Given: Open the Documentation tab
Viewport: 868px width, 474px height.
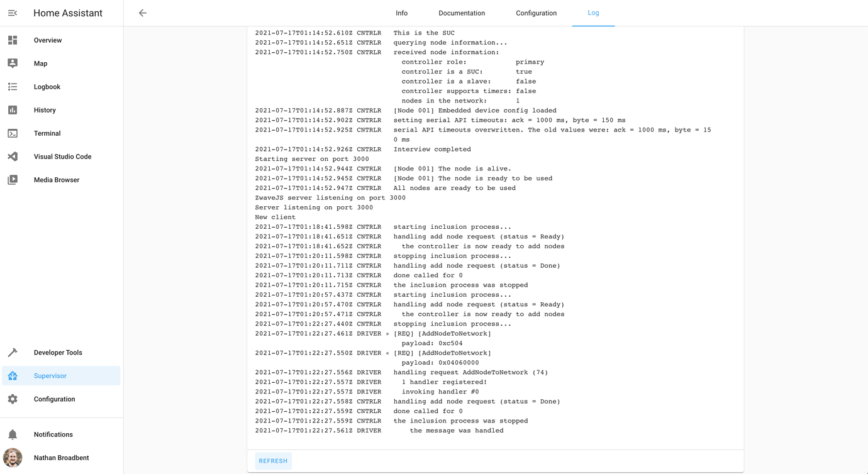Looking at the screenshot, I should 462,13.
